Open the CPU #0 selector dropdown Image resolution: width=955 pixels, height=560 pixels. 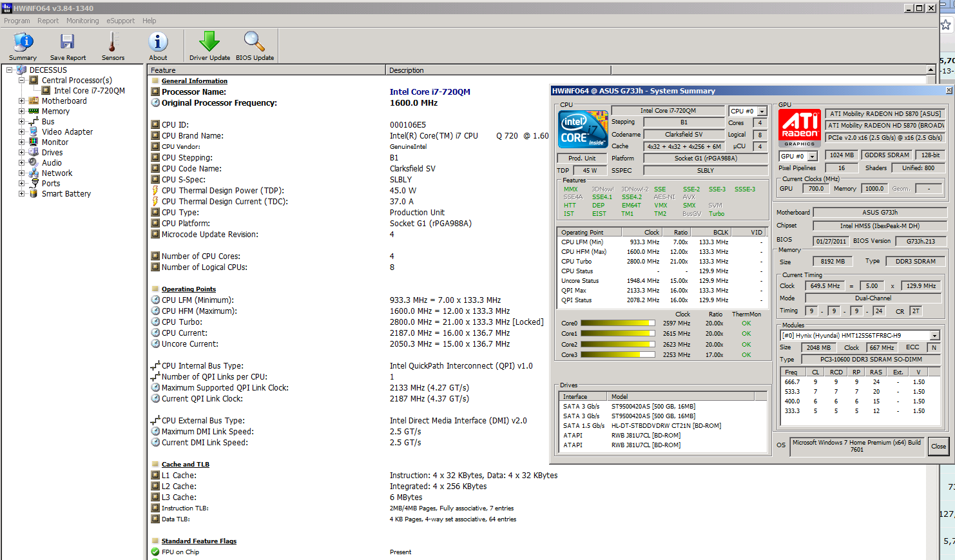(x=762, y=111)
